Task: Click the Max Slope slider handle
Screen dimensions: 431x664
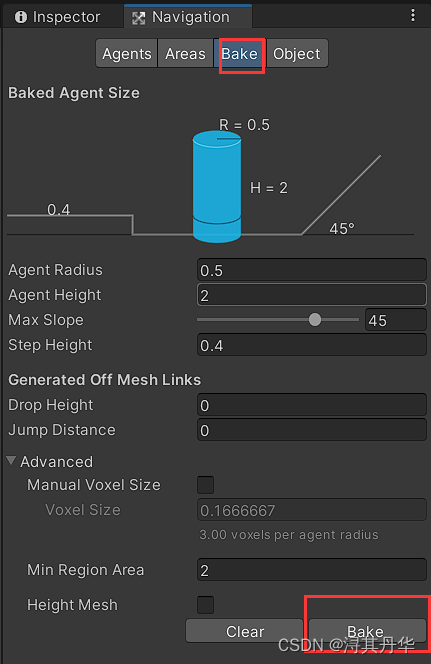Action: [x=315, y=320]
